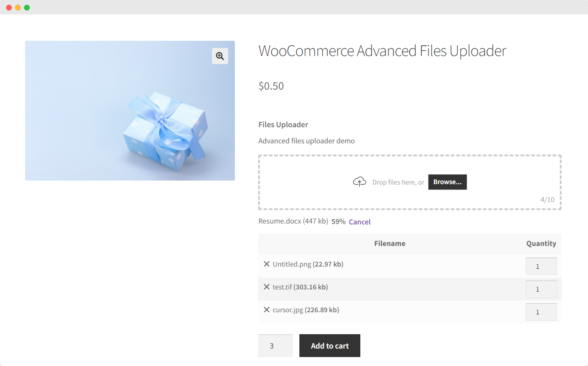Click the cloud upload icon in the drop zone
This screenshot has width=588, height=366.
359,182
